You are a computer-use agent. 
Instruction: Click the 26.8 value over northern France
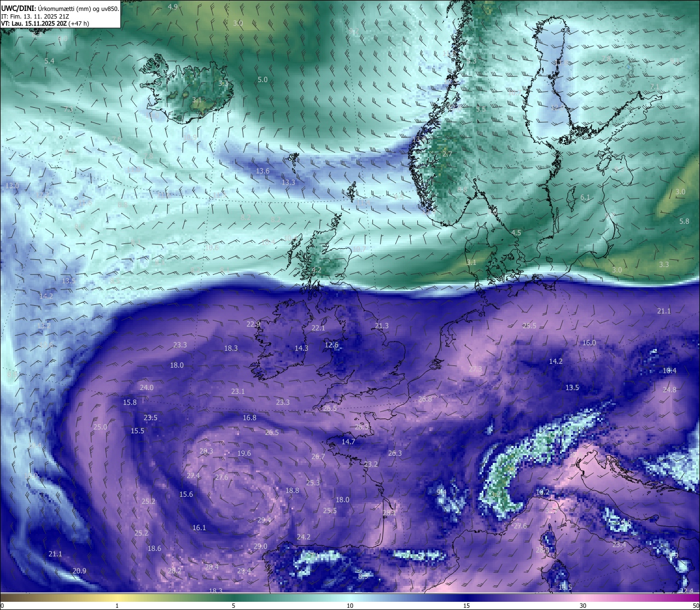pyautogui.click(x=425, y=399)
